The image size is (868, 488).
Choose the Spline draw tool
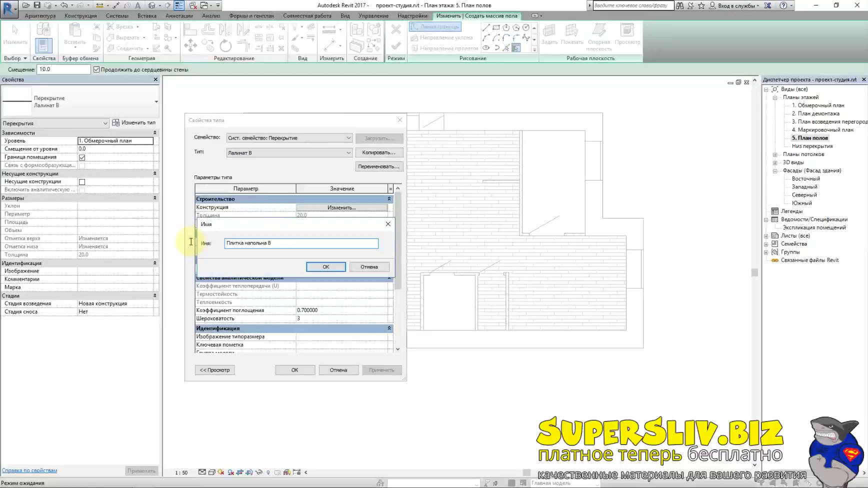[x=525, y=38]
